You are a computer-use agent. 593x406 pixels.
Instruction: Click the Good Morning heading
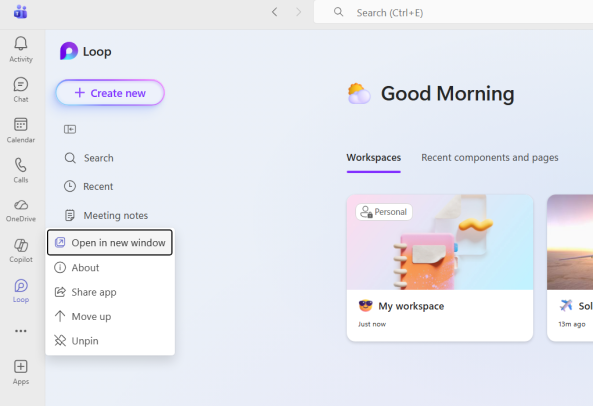(x=447, y=93)
